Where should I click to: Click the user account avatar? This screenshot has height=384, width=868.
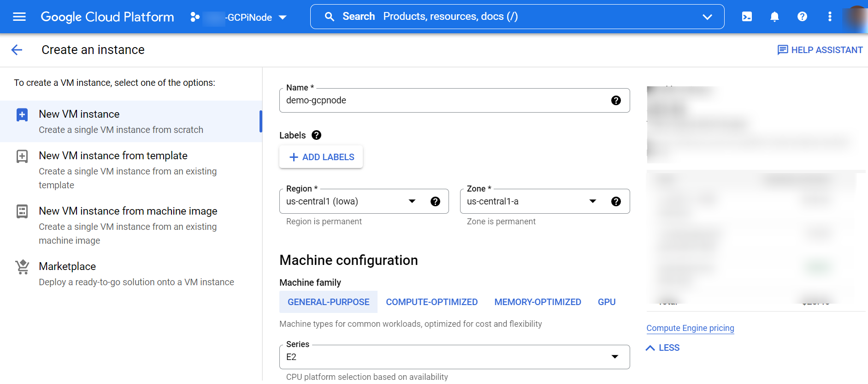pyautogui.click(x=856, y=18)
